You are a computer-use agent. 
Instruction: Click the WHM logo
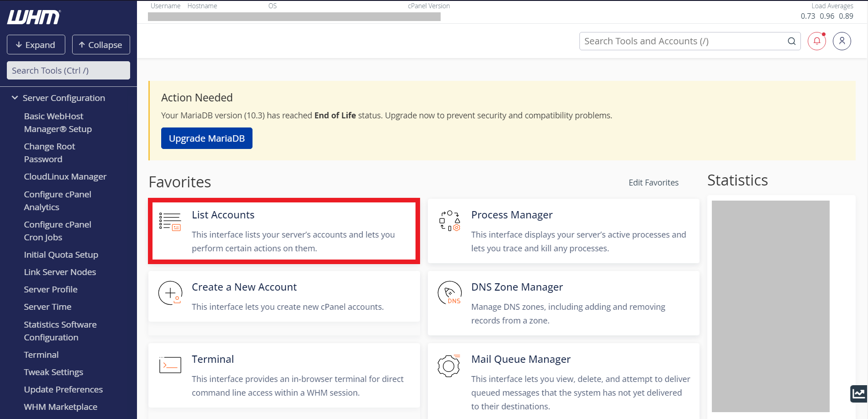click(33, 17)
